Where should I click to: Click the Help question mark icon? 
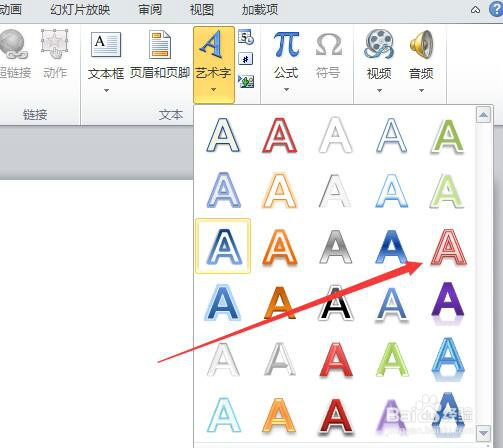pos(496,10)
